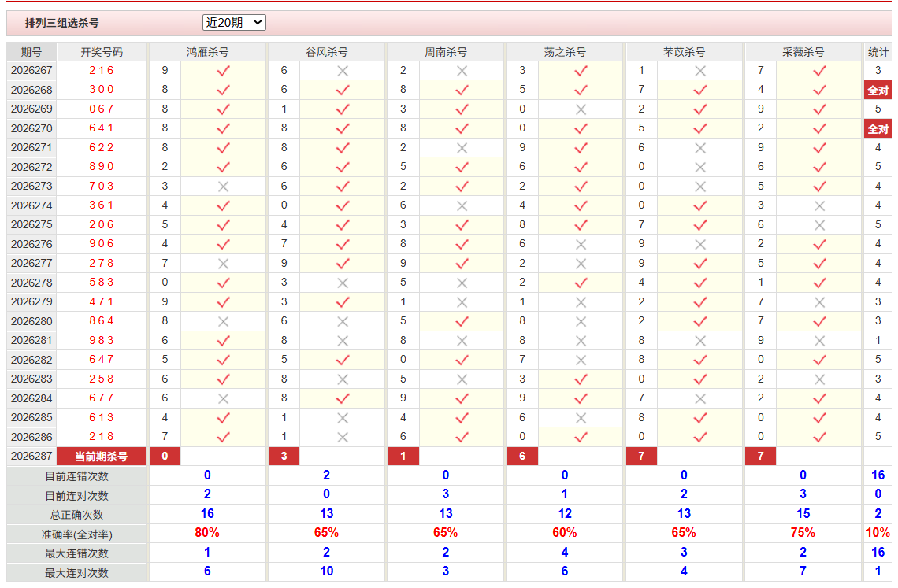Click the 统计 column header
The width and height of the screenshot is (898, 588).
tap(878, 52)
